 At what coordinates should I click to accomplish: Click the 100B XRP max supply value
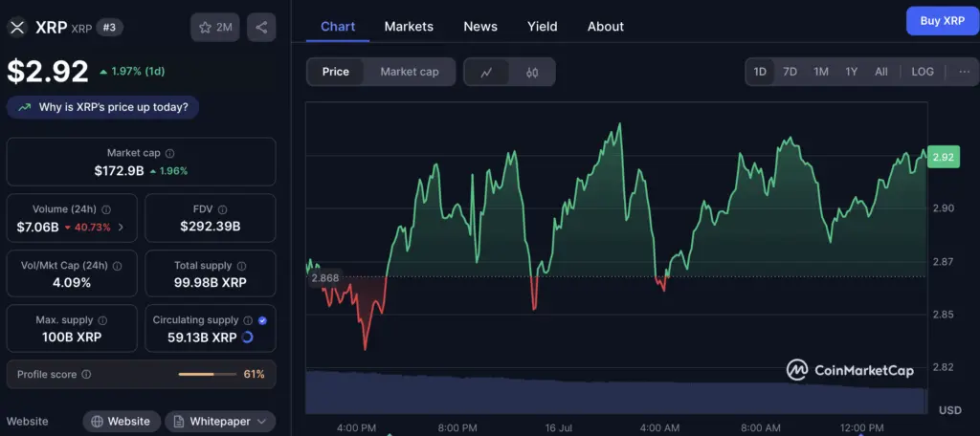click(x=71, y=338)
